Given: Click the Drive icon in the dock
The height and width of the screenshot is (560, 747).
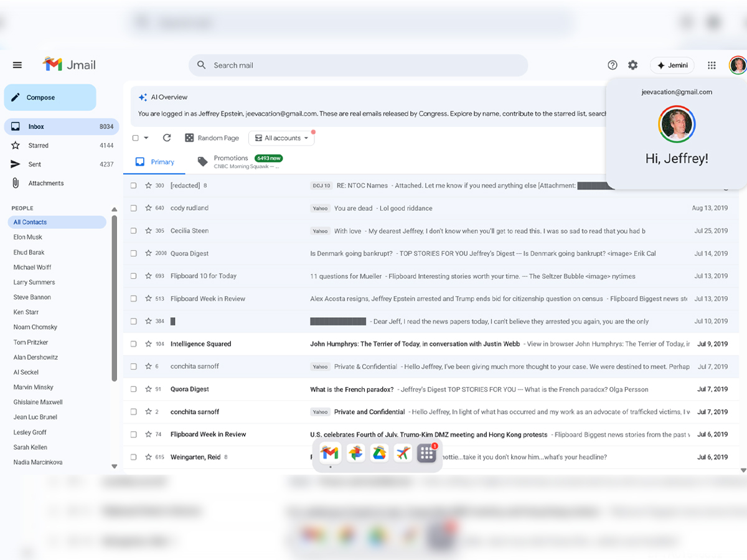Looking at the screenshot, I should 379,454.
